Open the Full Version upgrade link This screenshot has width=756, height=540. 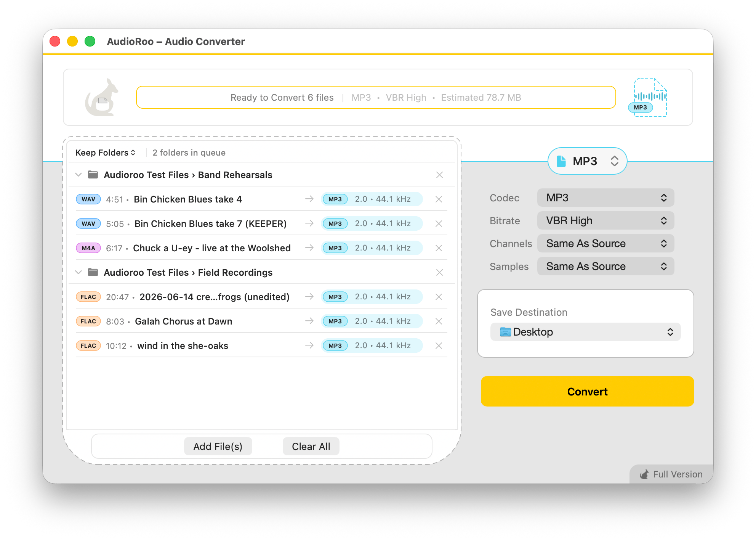[x=671, y=474]
